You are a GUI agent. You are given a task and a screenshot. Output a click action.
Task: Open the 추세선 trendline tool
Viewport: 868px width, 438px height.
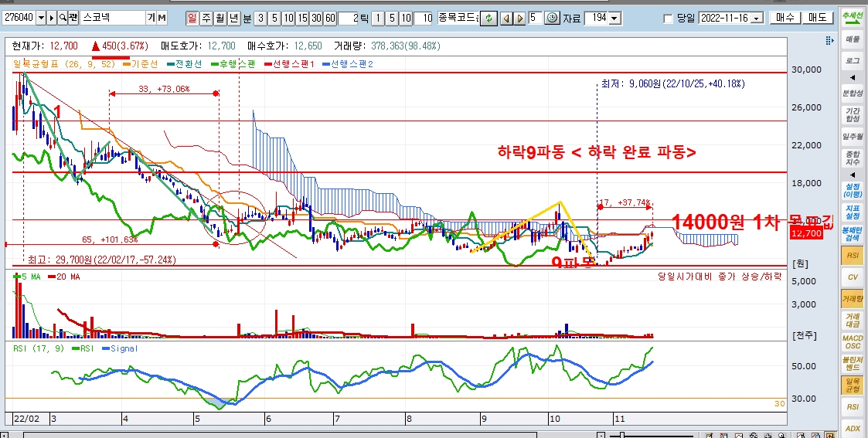coord(853,15)
